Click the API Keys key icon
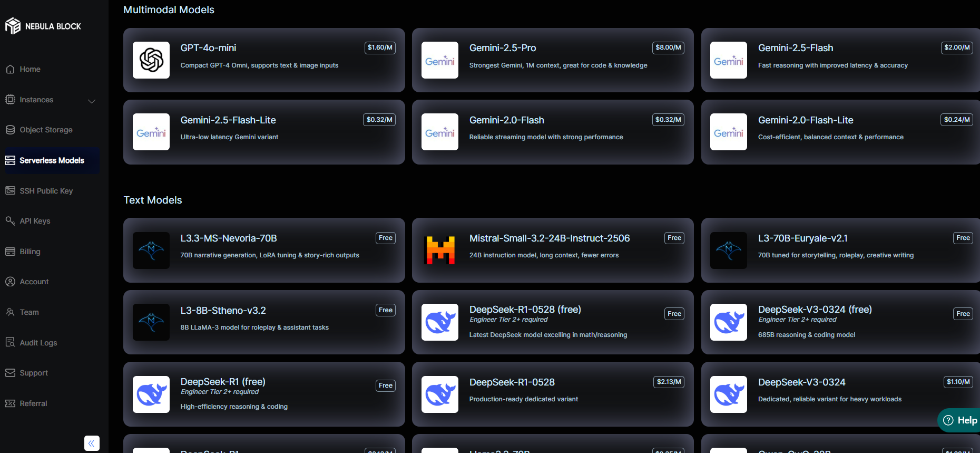 10,221
